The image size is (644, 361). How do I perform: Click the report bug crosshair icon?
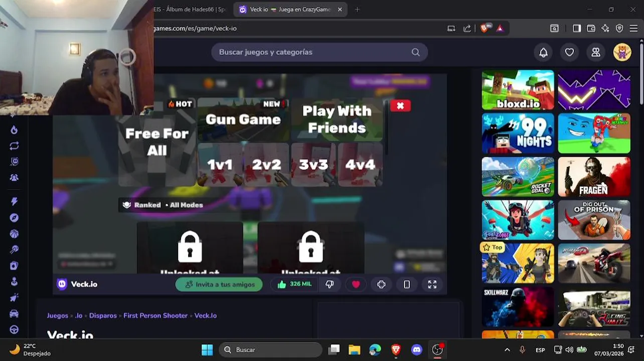pos(381,284)
